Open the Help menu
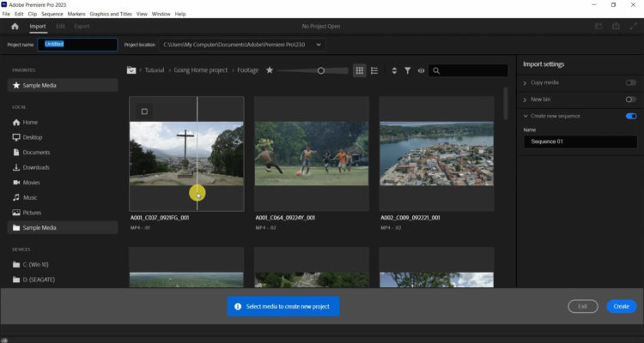This screenshot has height=343, width=644. tap(180, 14)
